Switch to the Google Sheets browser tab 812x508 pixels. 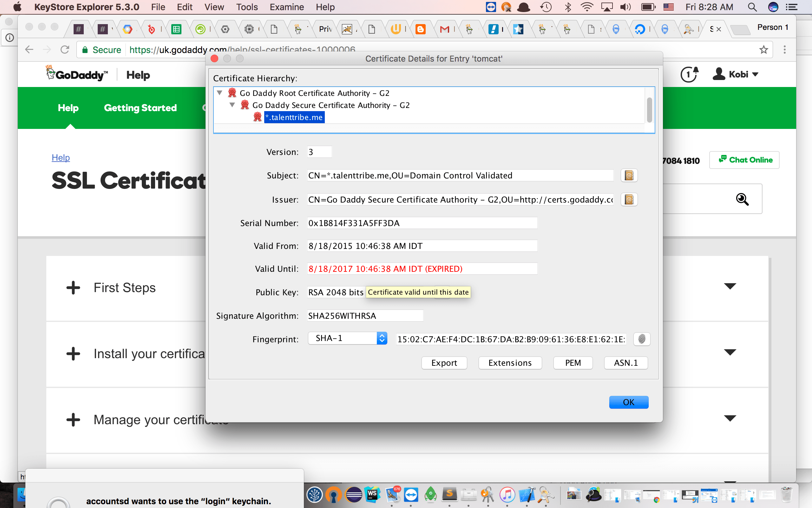(x=176, y=30)
